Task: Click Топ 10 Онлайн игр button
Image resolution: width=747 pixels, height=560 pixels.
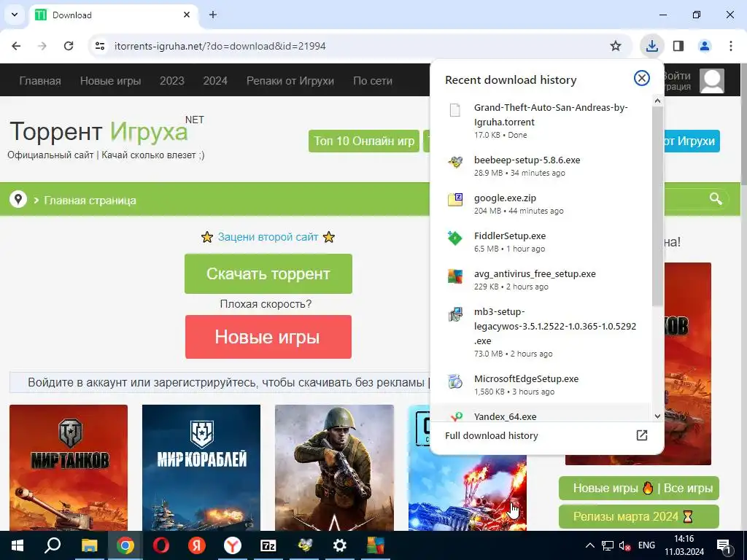Action: coord(364,141)
